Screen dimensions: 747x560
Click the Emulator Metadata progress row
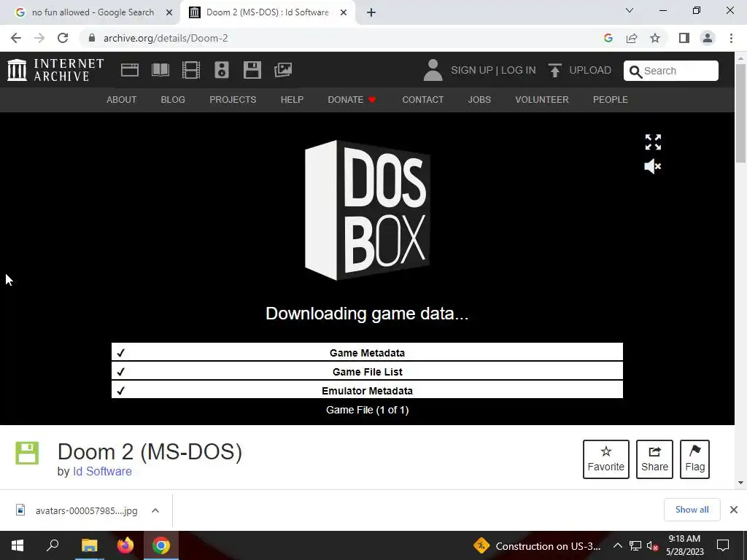(x=367, y=391)
